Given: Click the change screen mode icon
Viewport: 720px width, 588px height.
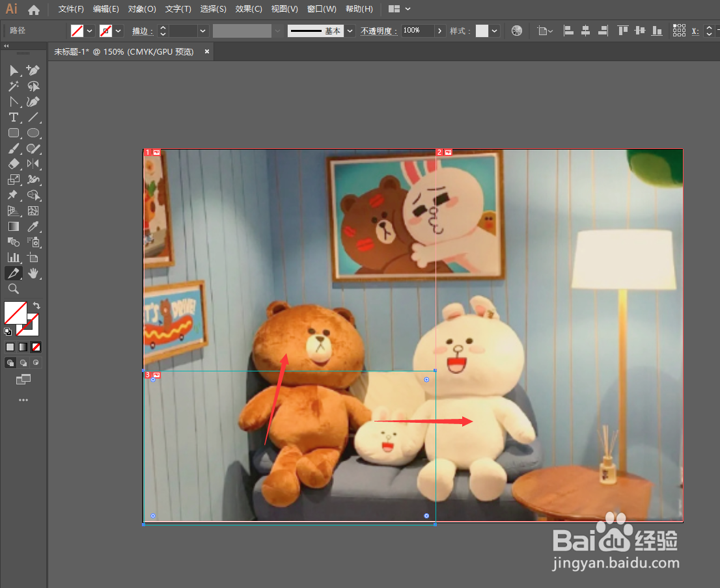Looking at the screenshot, I should tap(23, 379).
